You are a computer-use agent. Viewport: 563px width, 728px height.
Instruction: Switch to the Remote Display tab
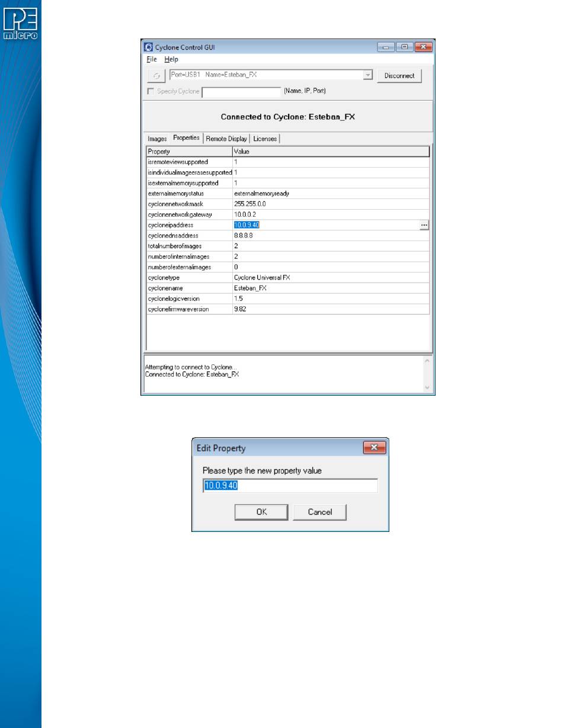pos(227,139)
